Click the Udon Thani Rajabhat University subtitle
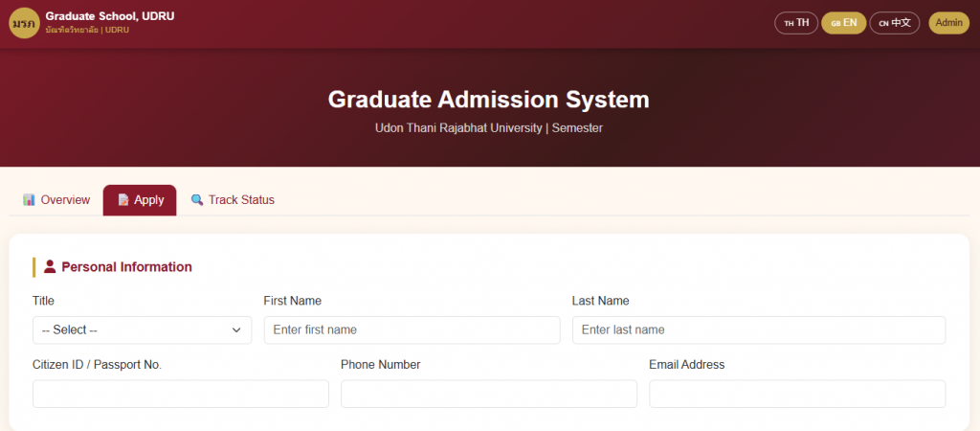980x431 pixels. [488, 127]
